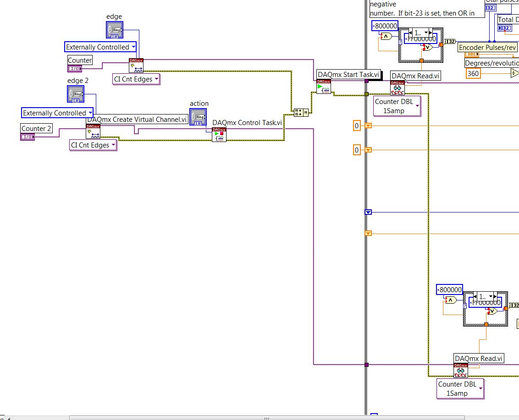Viewport: 519px width, 420px height.
Task: Click the first 0 constant feeding the shift register
Action: tap(357, 125)
